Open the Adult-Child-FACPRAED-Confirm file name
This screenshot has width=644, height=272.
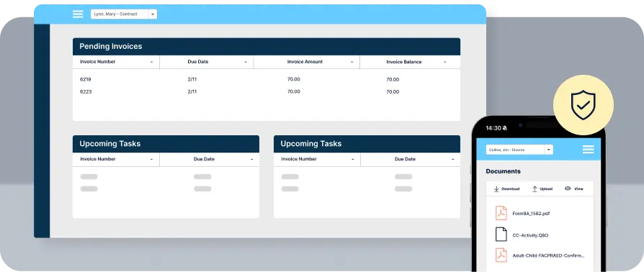[548, 255]
